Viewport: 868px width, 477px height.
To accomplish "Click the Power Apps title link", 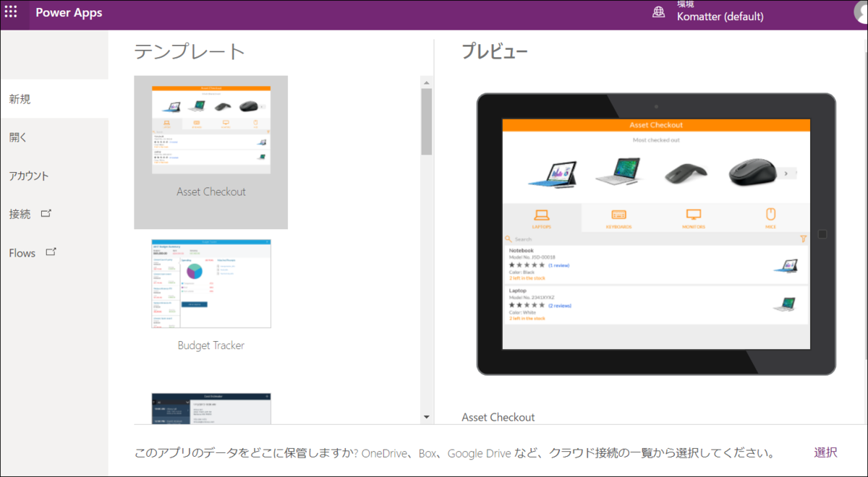I will pos(69,13).
